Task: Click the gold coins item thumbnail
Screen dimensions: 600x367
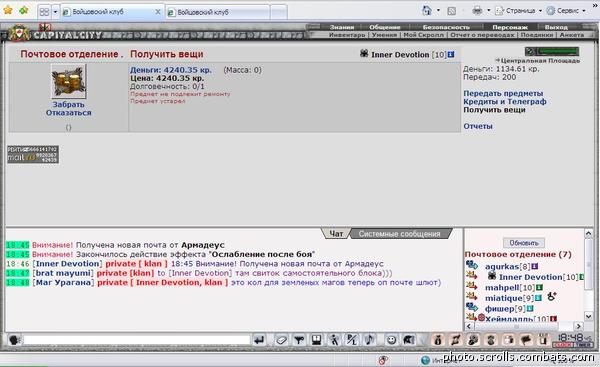Action: [68, 81]
